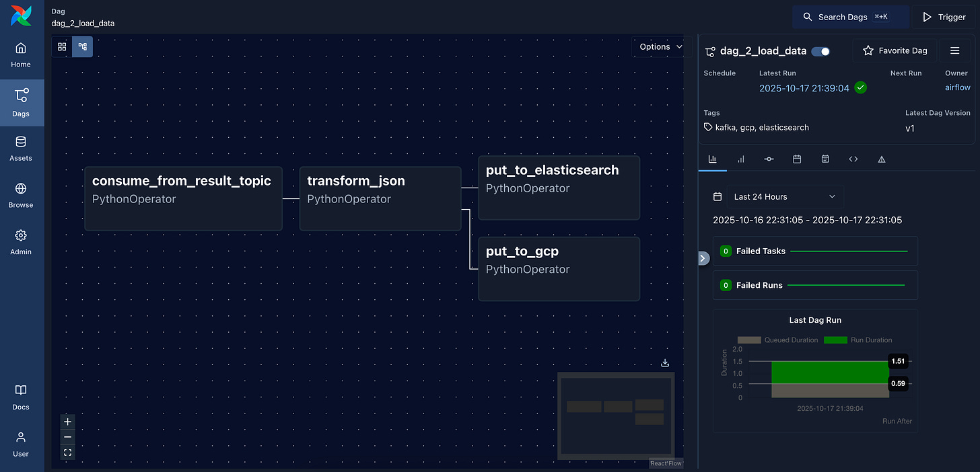This screenshot has height=472, width=980.
Task: Open the Dags sidebar section
Action: point(21,103)
